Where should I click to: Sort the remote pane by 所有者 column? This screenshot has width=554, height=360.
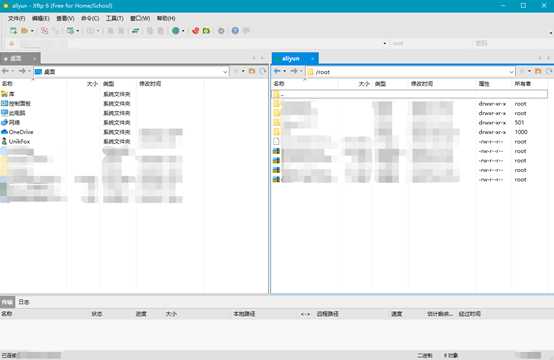point(523,84)
